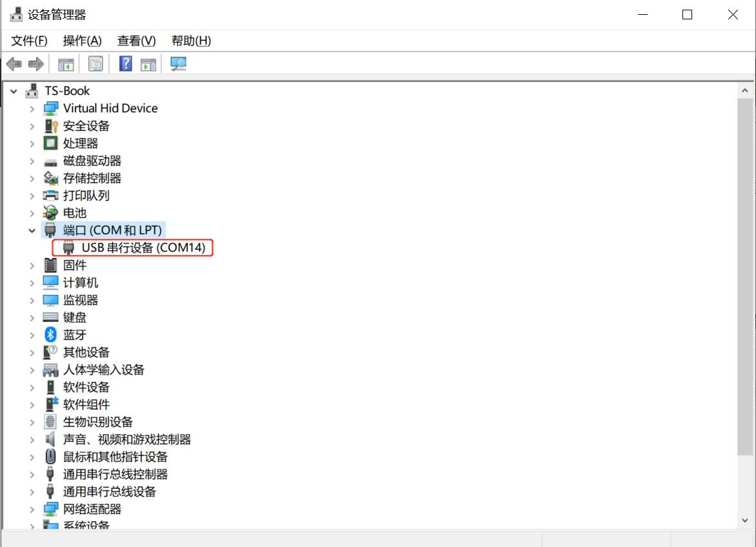Collapse the TS-Book root node

pyautogui.click(x=14, y=91)
